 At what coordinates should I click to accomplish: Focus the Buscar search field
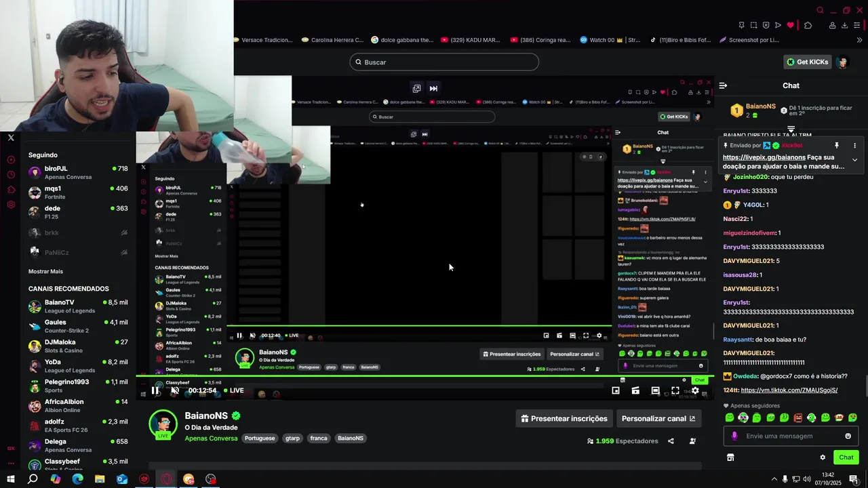(444, 62)
